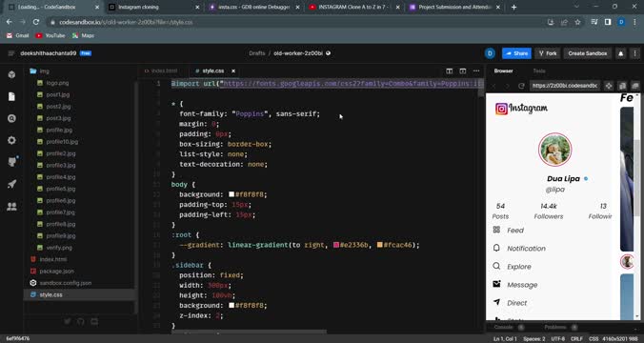Open the Deployment rocket icon
Viewport: 644px width, 343px height.
[11, 184]
